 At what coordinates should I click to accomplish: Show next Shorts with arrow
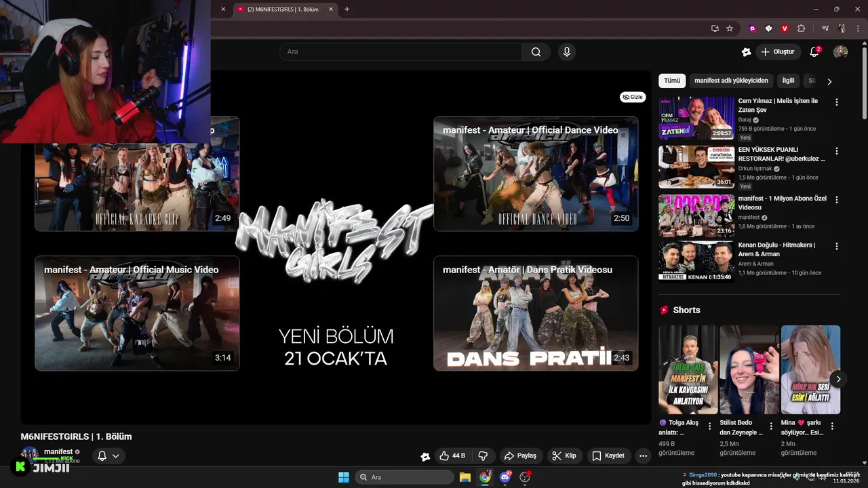click(x=838, y=380)
